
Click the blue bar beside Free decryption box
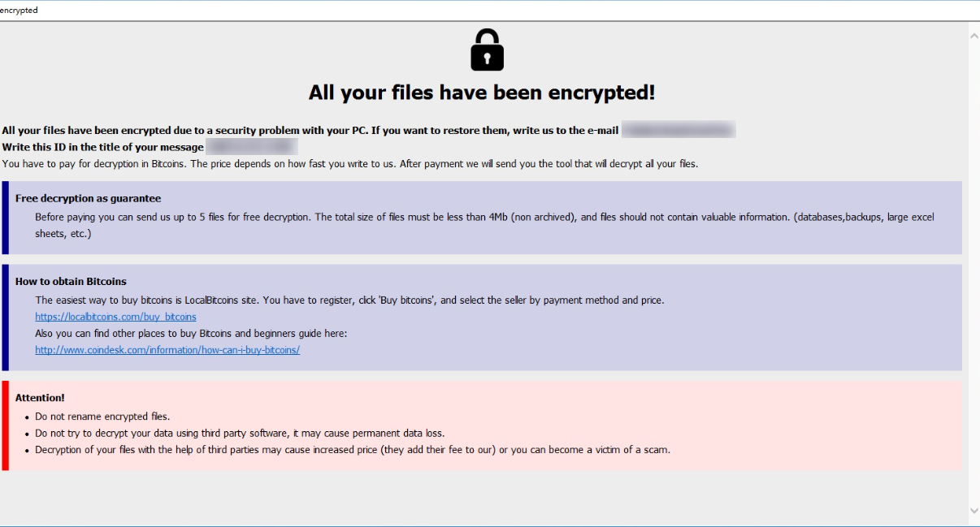coord(5,218)
